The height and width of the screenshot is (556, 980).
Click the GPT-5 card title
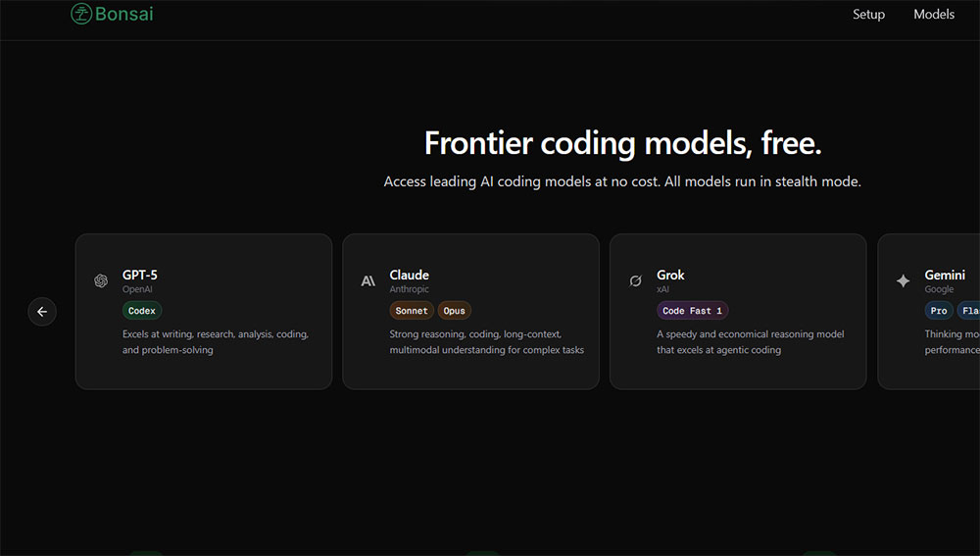click(140, 276)
